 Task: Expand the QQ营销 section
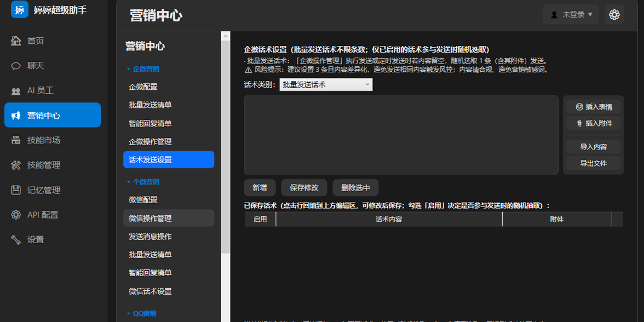[142, 313]
